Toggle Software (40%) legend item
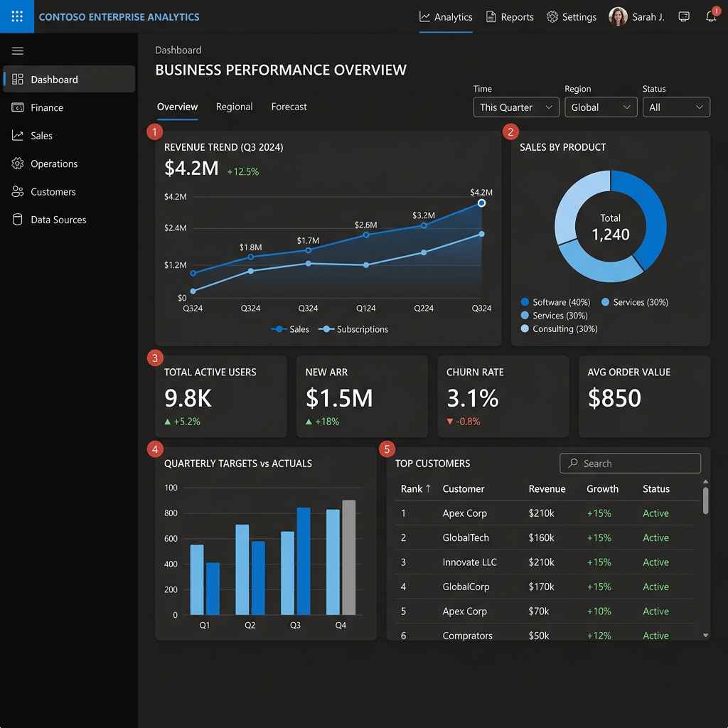This screenshot has width=728, height=728. pyautogui.click(x=556, y=302)
